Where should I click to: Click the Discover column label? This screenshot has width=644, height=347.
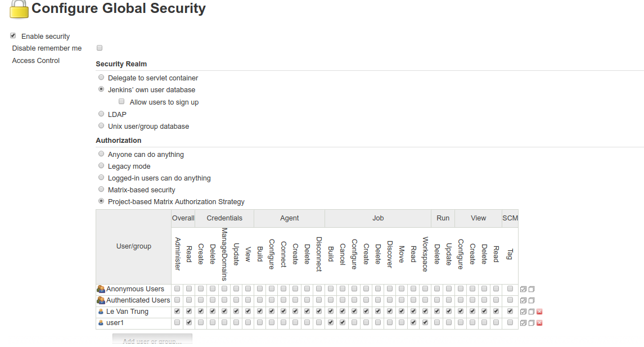[390, 254]
